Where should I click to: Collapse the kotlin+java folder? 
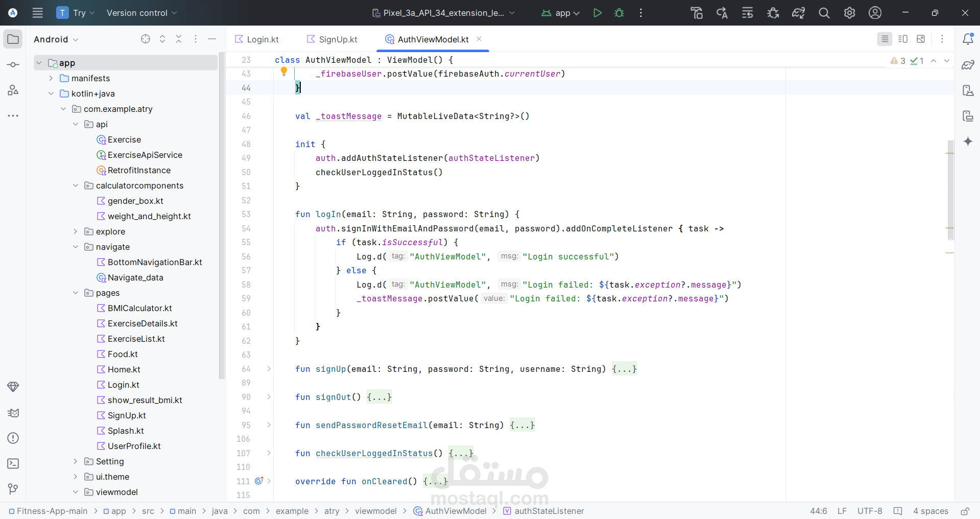51,93
